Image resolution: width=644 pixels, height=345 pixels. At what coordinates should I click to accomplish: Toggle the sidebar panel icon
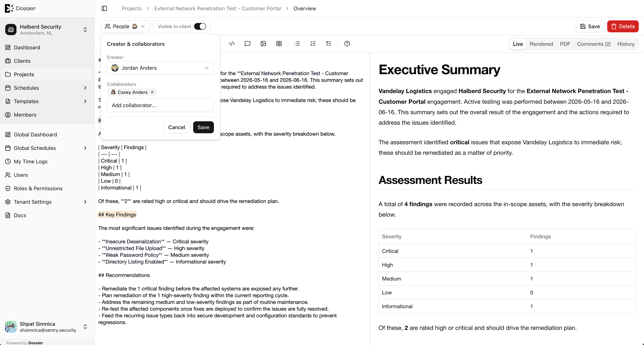tap(105, 8)
